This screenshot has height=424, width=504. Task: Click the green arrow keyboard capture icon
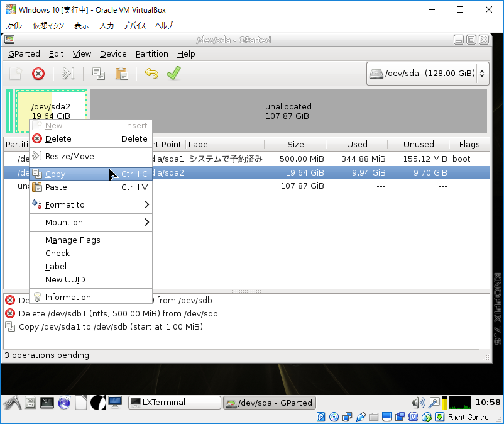click(439, 417)
